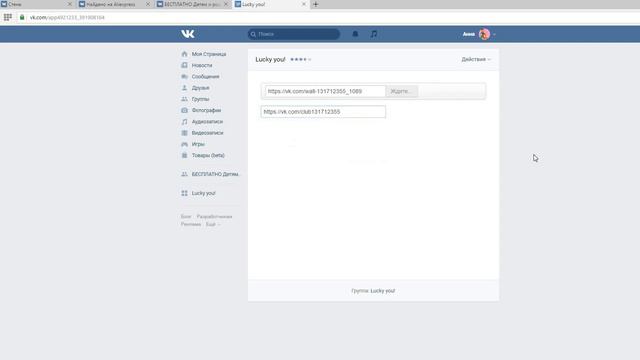
Task: Click the Ждите... button
Action: [402, 91]
